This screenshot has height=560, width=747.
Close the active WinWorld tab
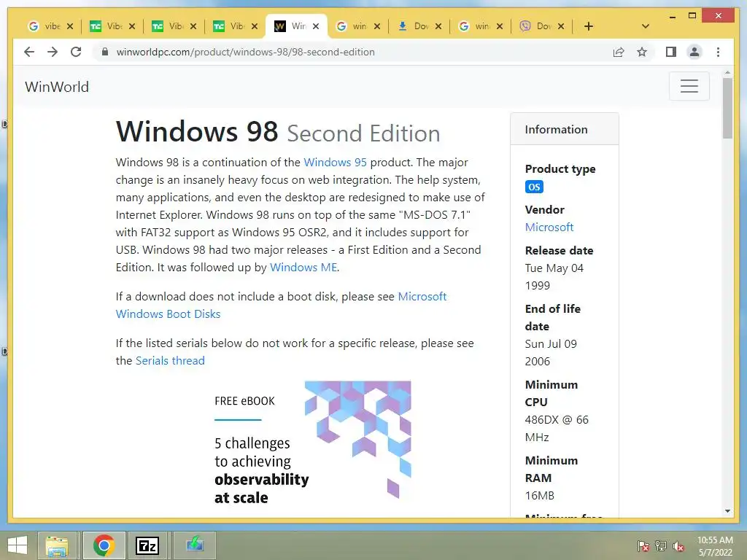tap(316, 26)
